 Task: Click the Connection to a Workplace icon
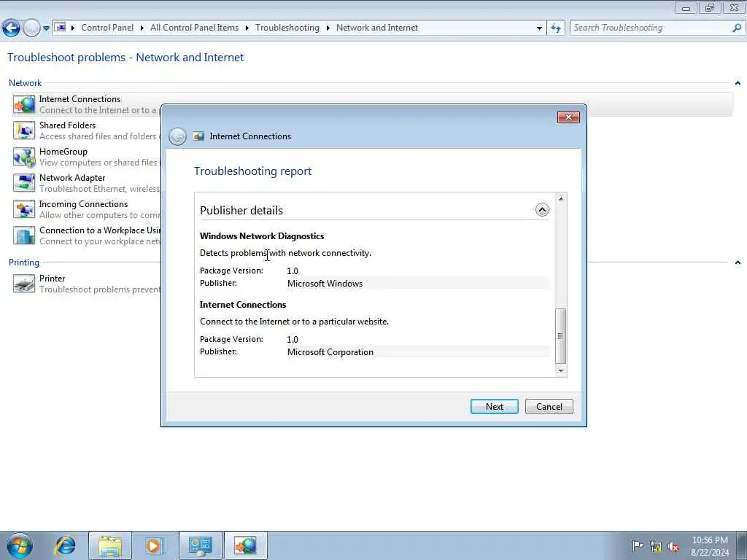(24, 236)
